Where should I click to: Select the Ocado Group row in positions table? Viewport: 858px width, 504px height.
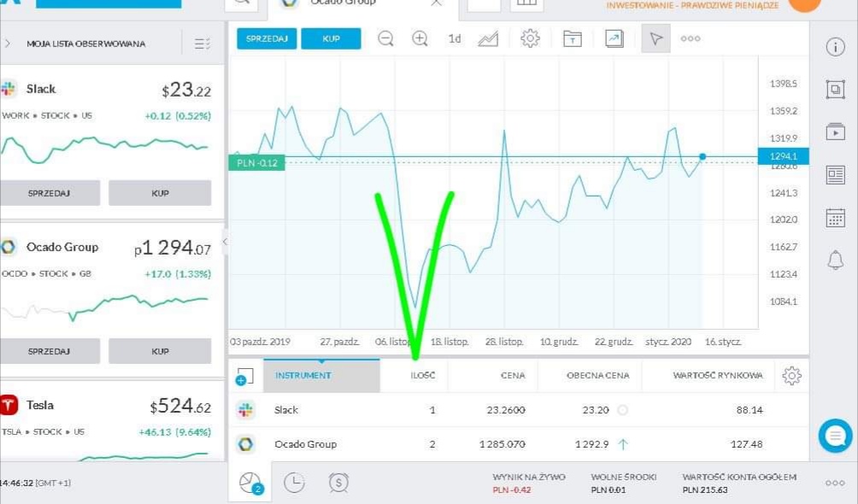tap(519, 444)
